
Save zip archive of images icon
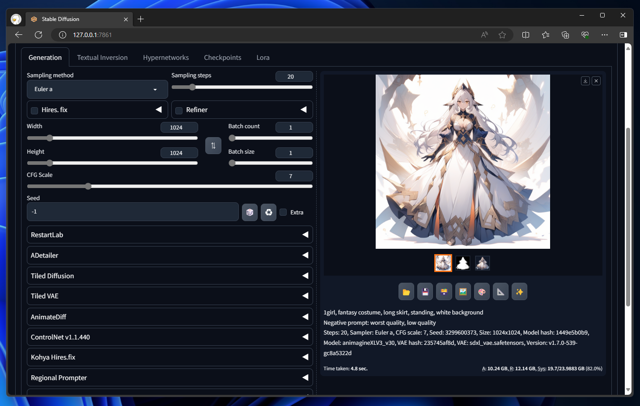444,292
